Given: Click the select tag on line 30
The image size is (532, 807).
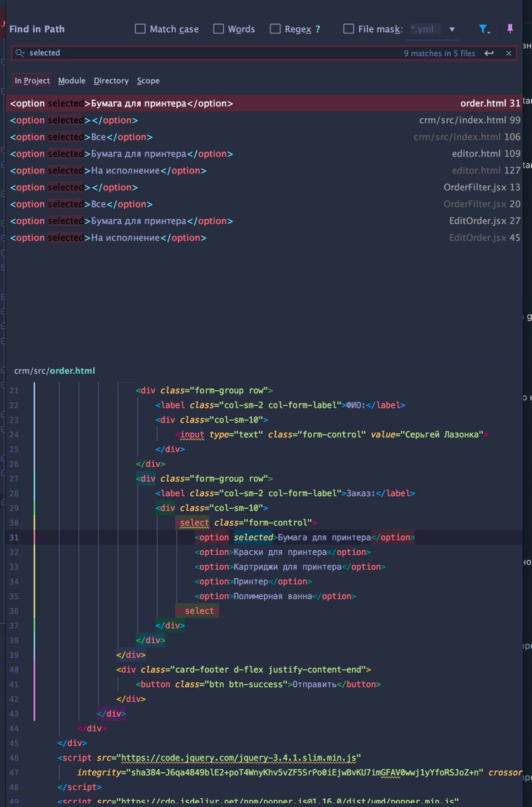Looking at the screenshot, I should (194, 523).
